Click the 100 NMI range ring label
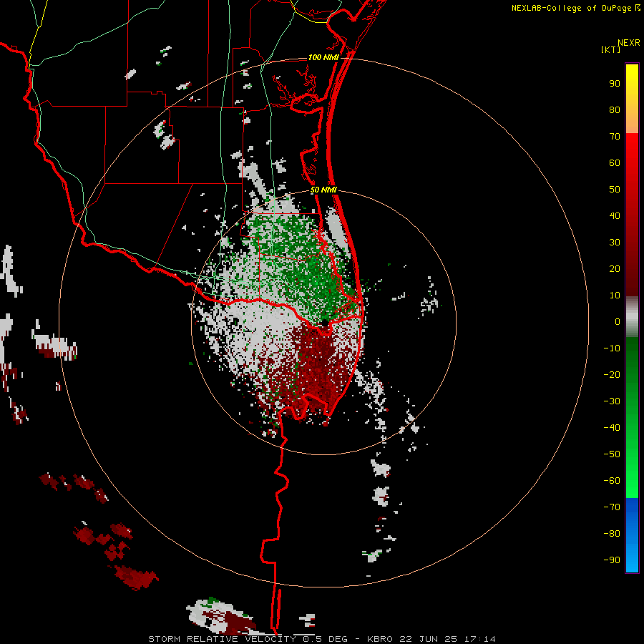 pos(323,57)
